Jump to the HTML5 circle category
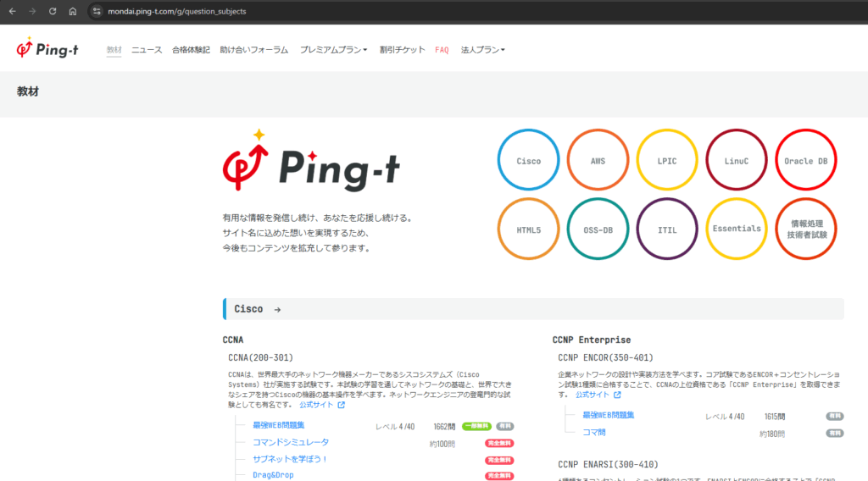The image size is (868, 481). pyautogui.click(x=529, y=229)
